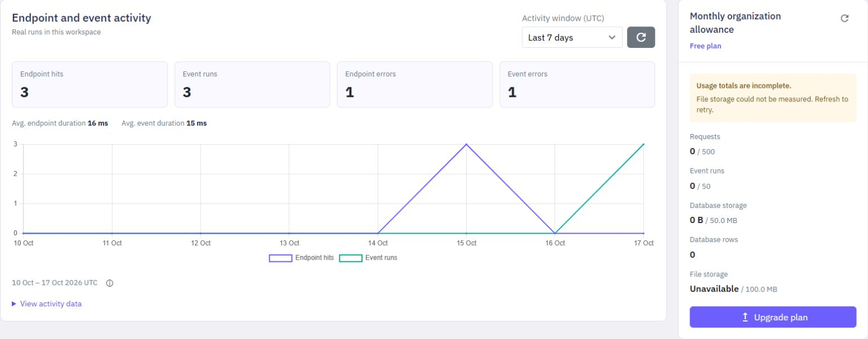The width and height of the screenshot is (868, 339).
Task: Click the 'Usage totals are incomplete.' warning
Action: [x=745, y=86]
